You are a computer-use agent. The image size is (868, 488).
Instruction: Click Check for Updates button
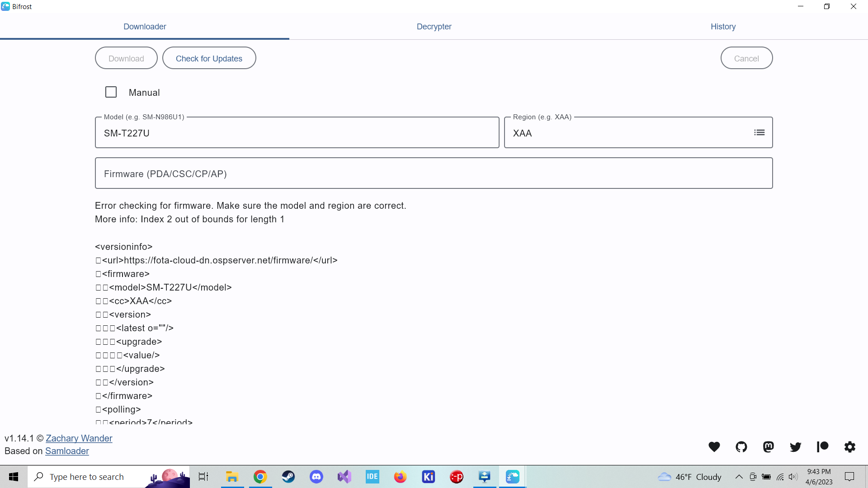coord(209,58)
